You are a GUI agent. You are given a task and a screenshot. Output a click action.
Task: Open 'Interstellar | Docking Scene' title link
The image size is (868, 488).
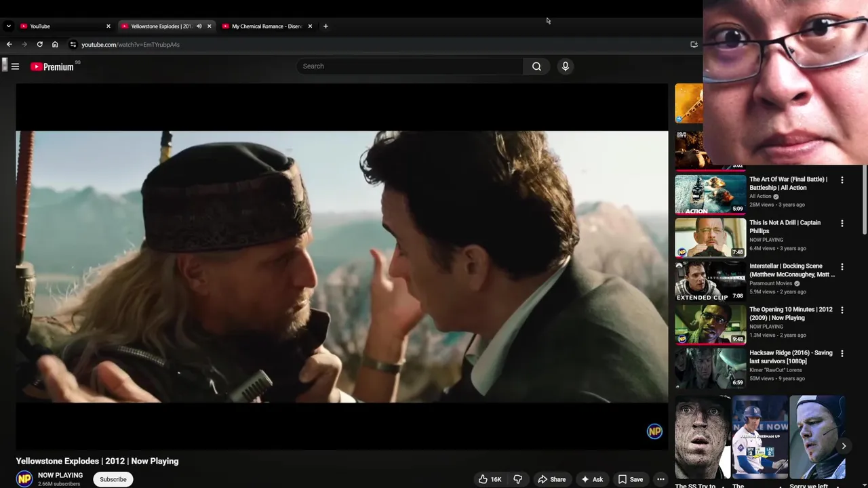pyautogui.click(x=792, y=270)
